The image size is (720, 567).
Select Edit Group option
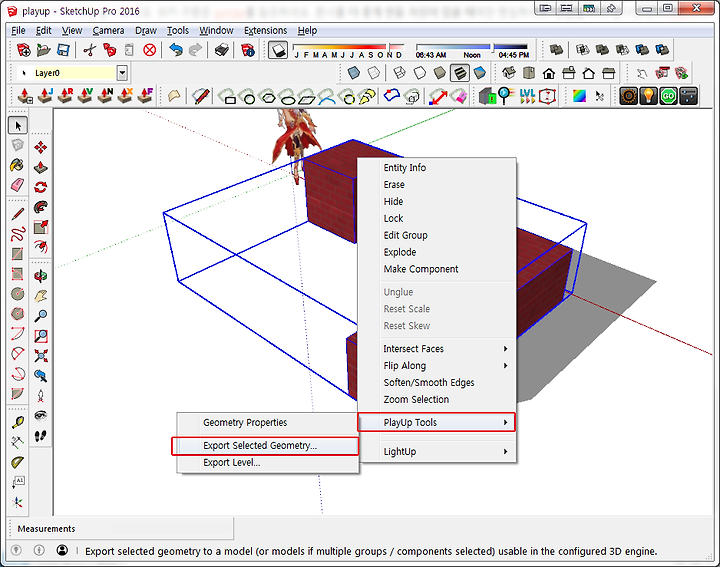point(436,235)
